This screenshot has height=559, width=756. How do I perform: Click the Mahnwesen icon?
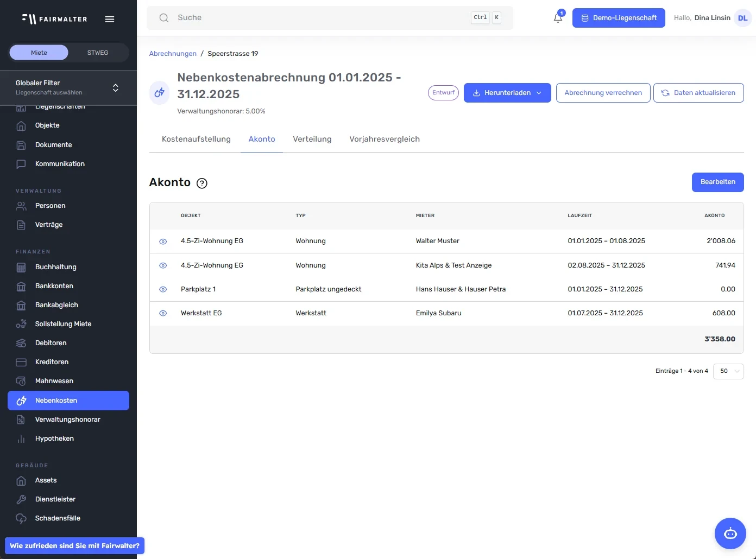coord(21,381)
